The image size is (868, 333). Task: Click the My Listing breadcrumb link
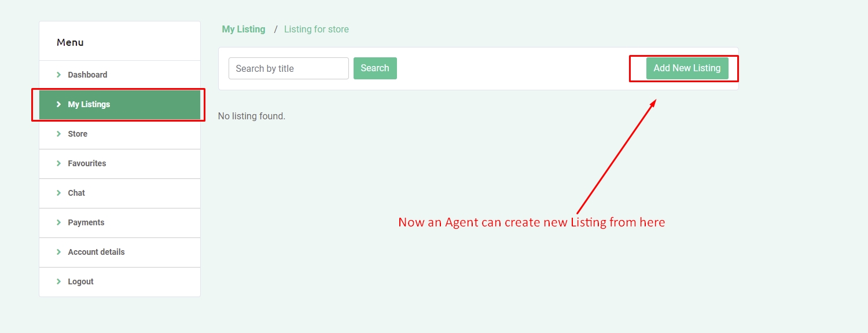pos(244,29)
